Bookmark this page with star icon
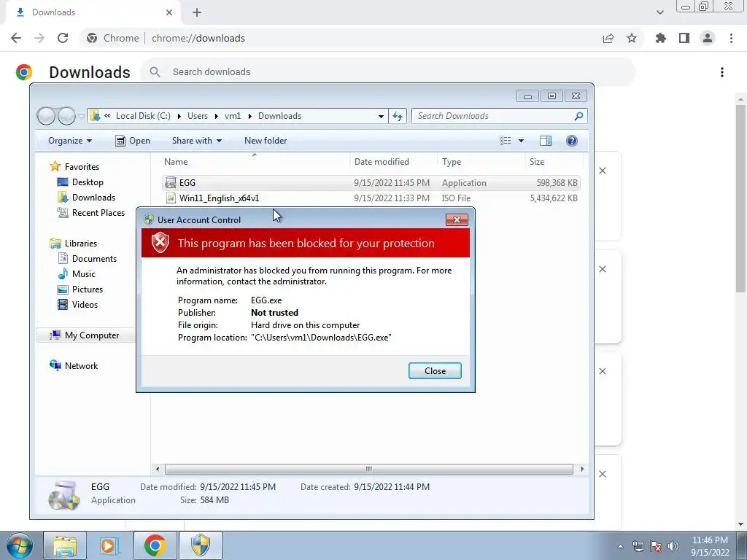 click(x=632, y=38)
